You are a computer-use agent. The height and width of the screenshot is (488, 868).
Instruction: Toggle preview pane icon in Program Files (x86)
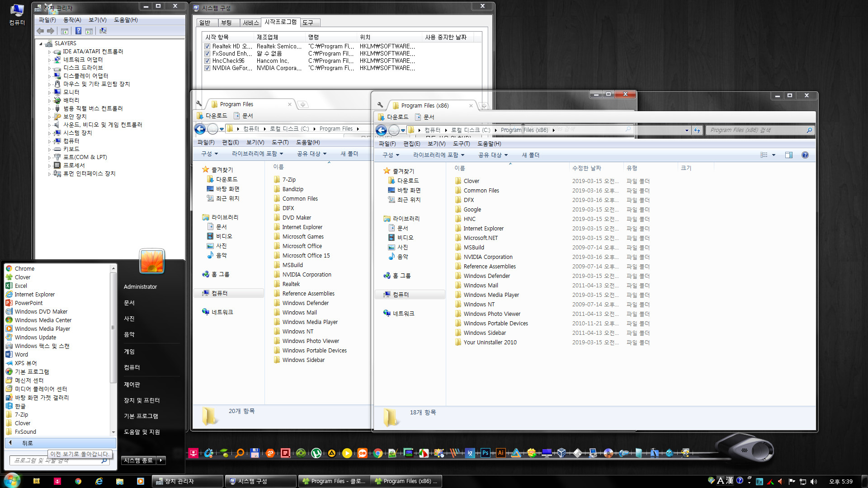788,155
